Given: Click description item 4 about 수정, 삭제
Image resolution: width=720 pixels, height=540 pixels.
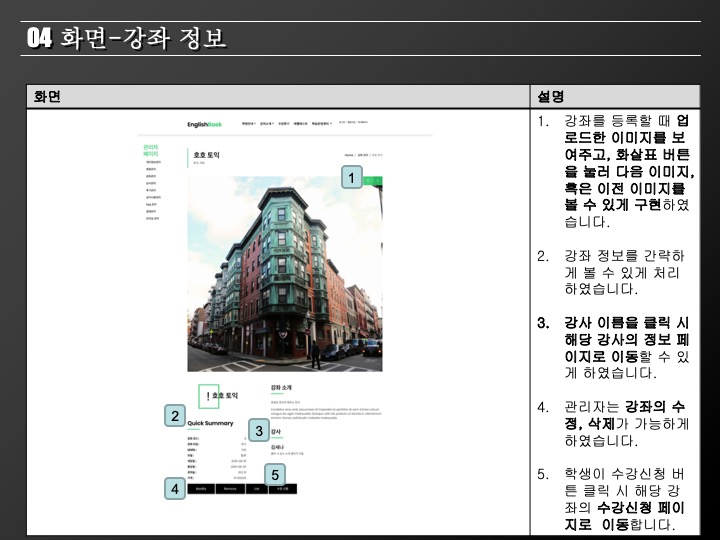Looking at the screenshot, I should pyautogui.click(x=613, y=424).
